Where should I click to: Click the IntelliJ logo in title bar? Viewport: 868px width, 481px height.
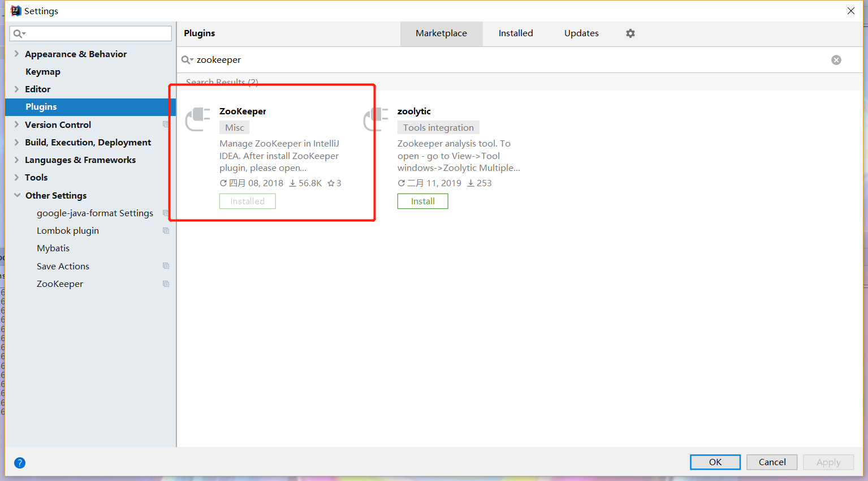(x=16, y=11)
